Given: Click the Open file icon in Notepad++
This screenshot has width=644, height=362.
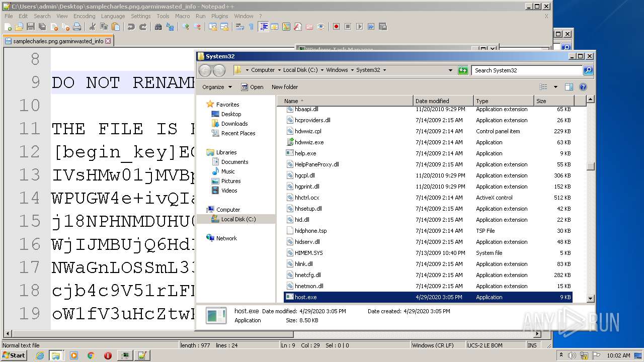Looking at the screenshot, I should [19, 27].
